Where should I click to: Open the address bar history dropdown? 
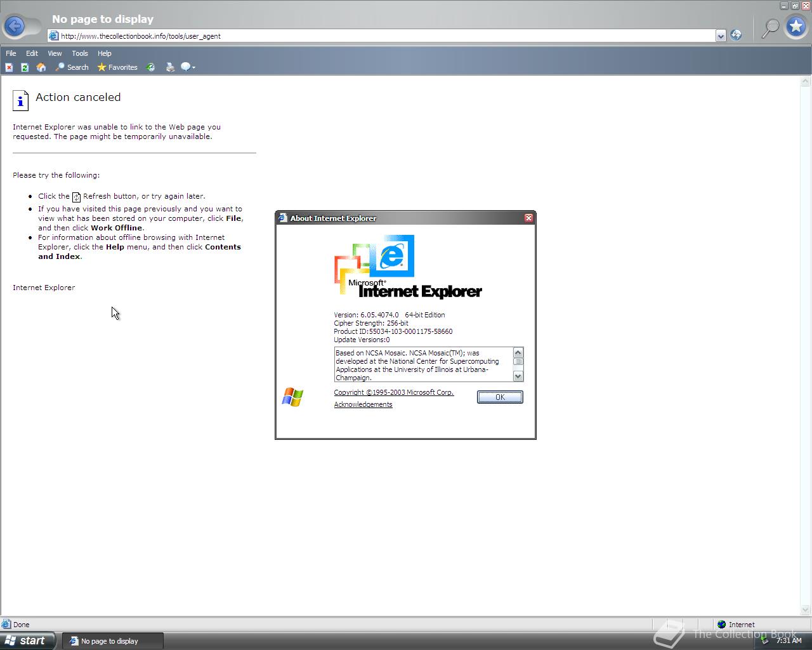coord(721,36)
